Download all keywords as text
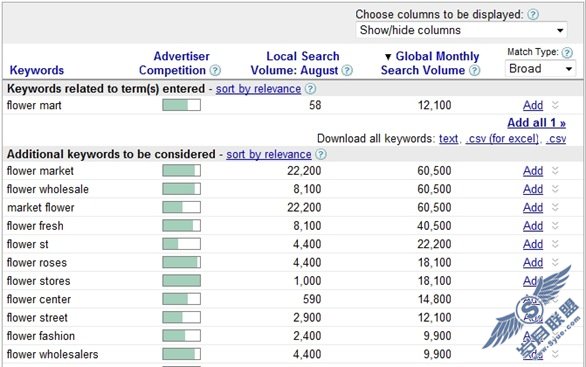This screenshot has width=586, height=367. (x=448, y=139)
